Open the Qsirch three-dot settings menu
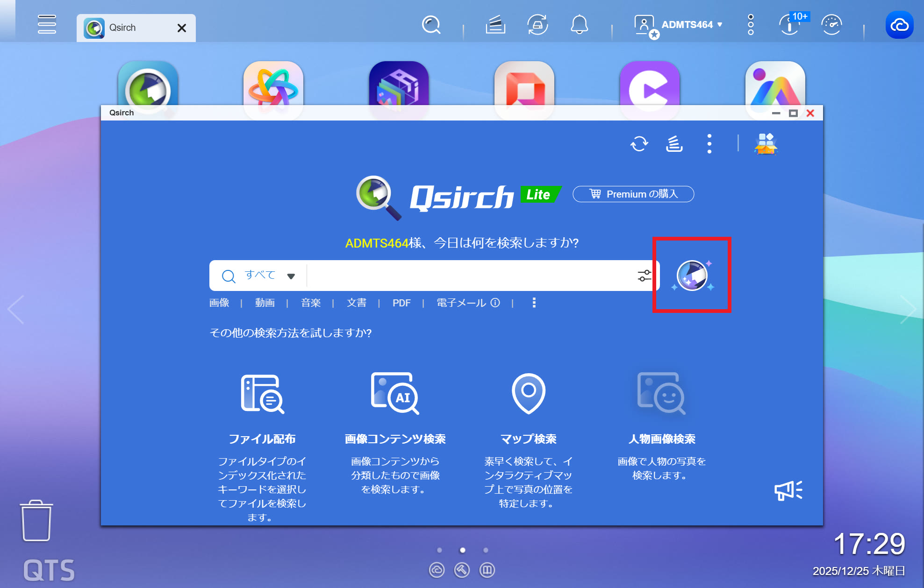Viewport: 924px width, 588px height. [709, 144]
